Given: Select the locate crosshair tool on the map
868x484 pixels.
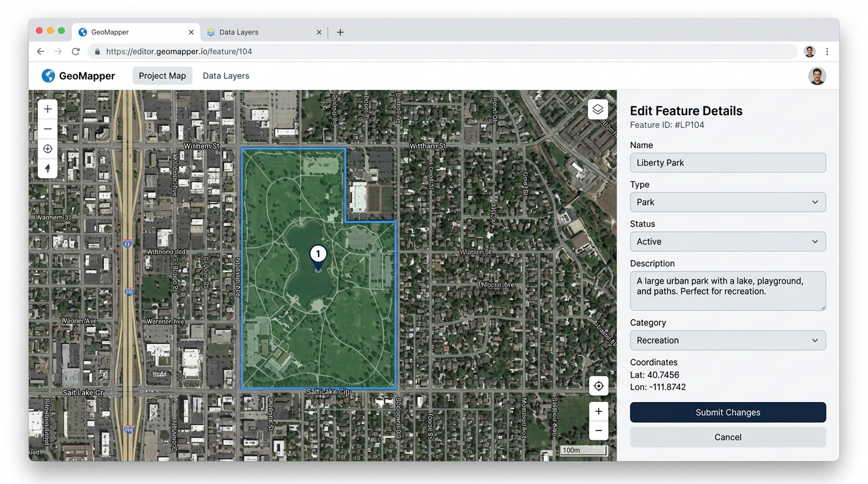Looking at the screenshot, I should [x=47, y=149].
